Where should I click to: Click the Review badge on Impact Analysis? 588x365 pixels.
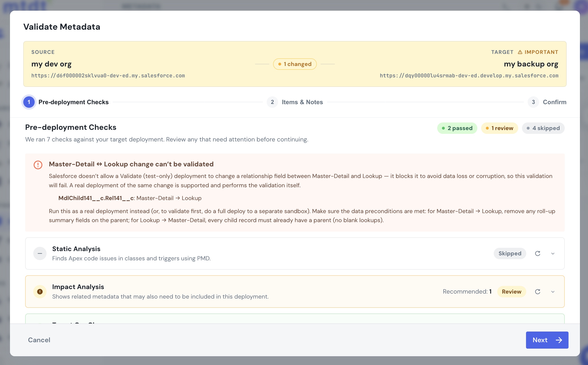(x=512, y=292)
